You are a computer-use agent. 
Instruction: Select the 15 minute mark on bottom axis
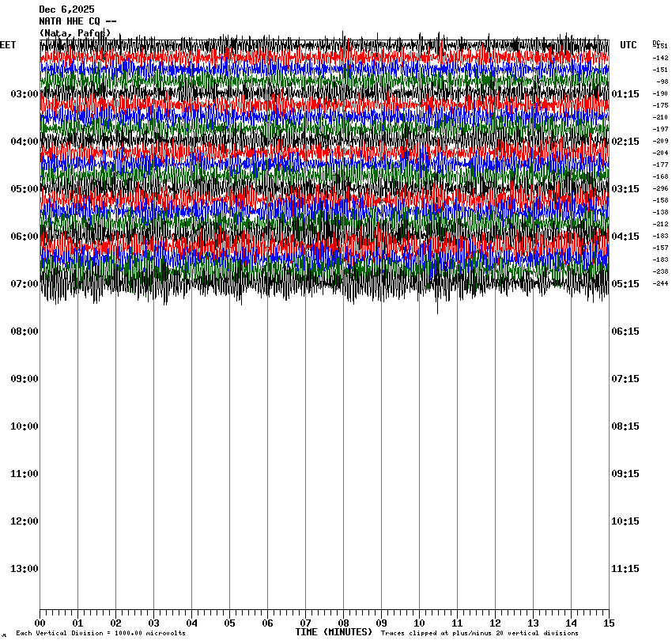[x=608, y=623]
